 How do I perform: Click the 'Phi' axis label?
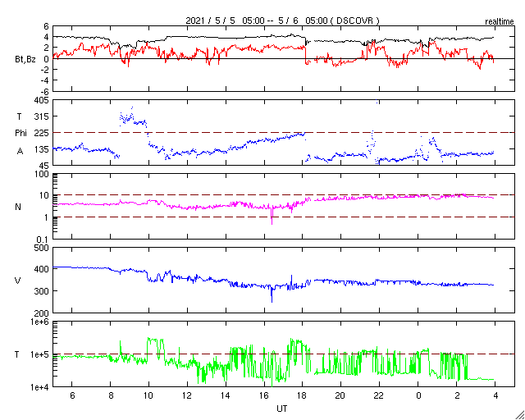[20, 134]
